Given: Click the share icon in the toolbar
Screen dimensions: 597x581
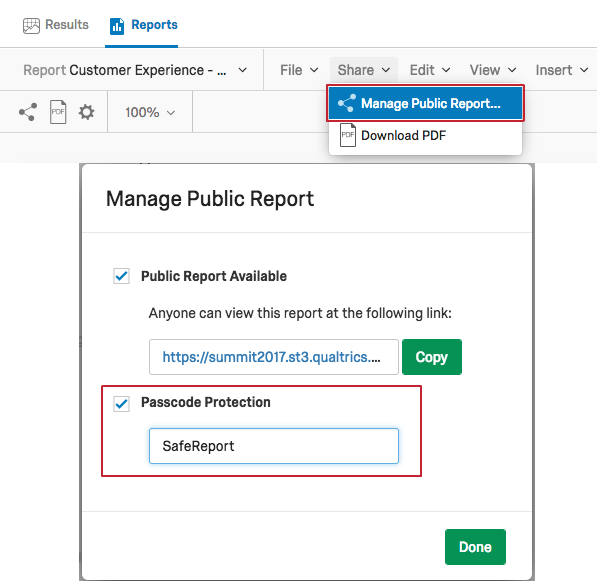Looking at the screenshot, I should click(28, 112).
